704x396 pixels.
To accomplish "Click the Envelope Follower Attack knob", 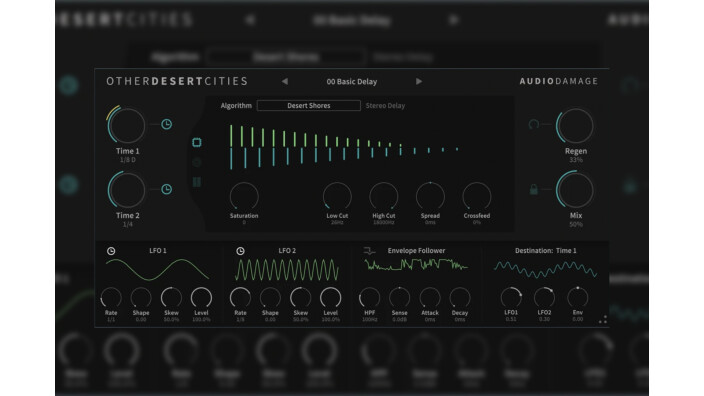I will pyautogui.click(x=430, y=297).
